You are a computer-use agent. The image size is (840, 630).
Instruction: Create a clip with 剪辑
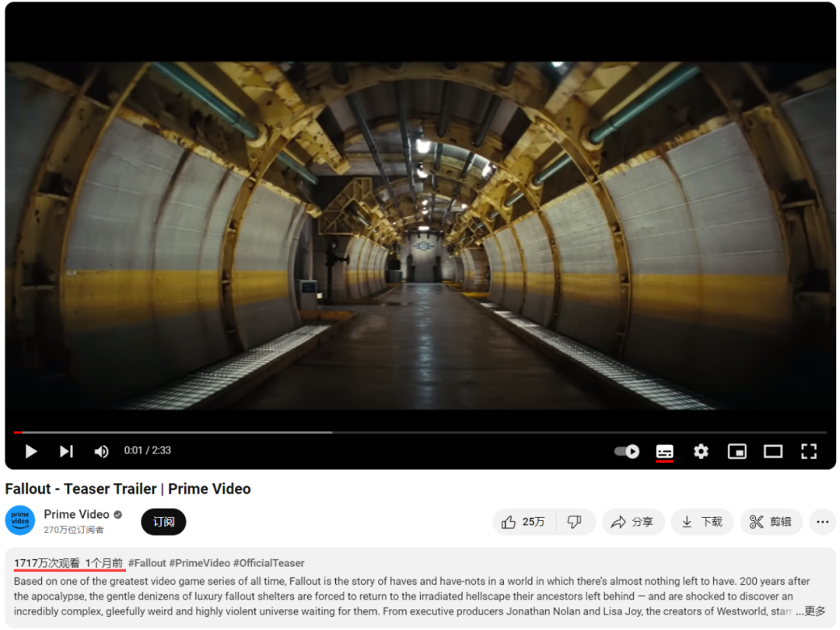(x=772, y=522)
